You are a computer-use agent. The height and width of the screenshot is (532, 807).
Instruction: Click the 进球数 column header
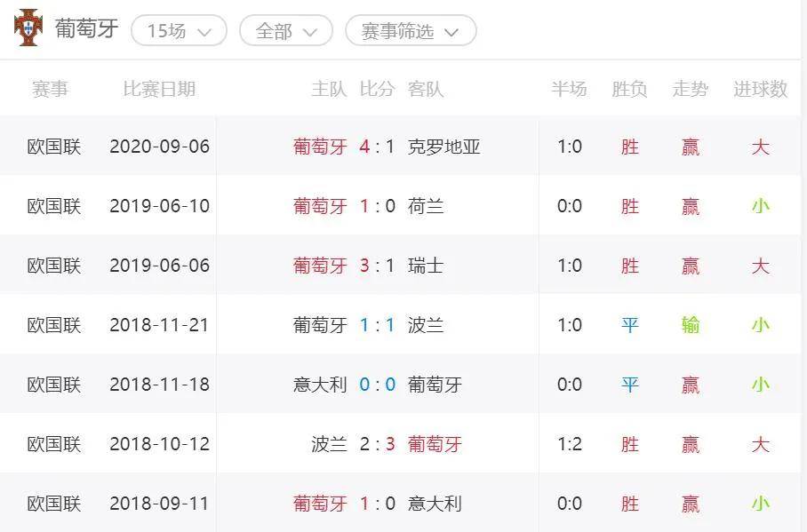[760, 89]
